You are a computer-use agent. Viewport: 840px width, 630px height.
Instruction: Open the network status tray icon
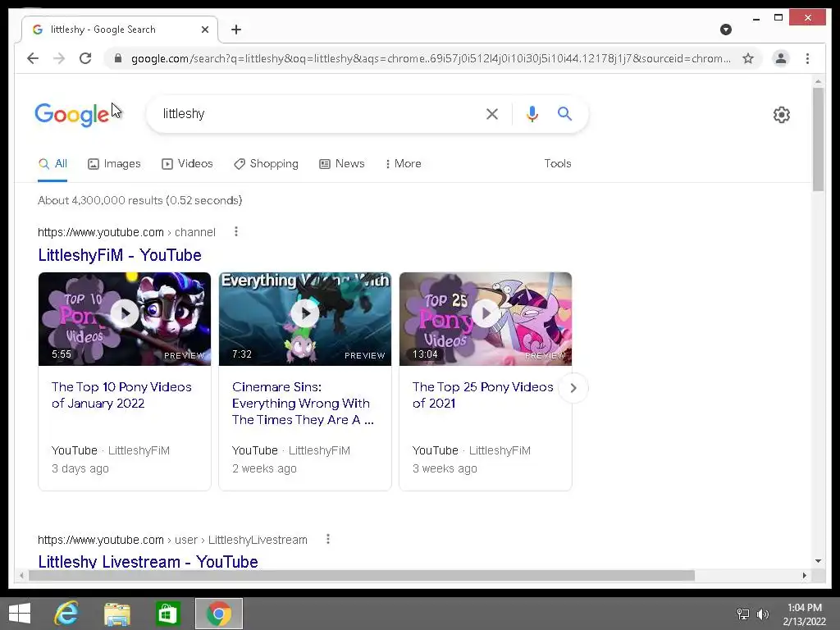pyautogui.click(x=743, y=614)
